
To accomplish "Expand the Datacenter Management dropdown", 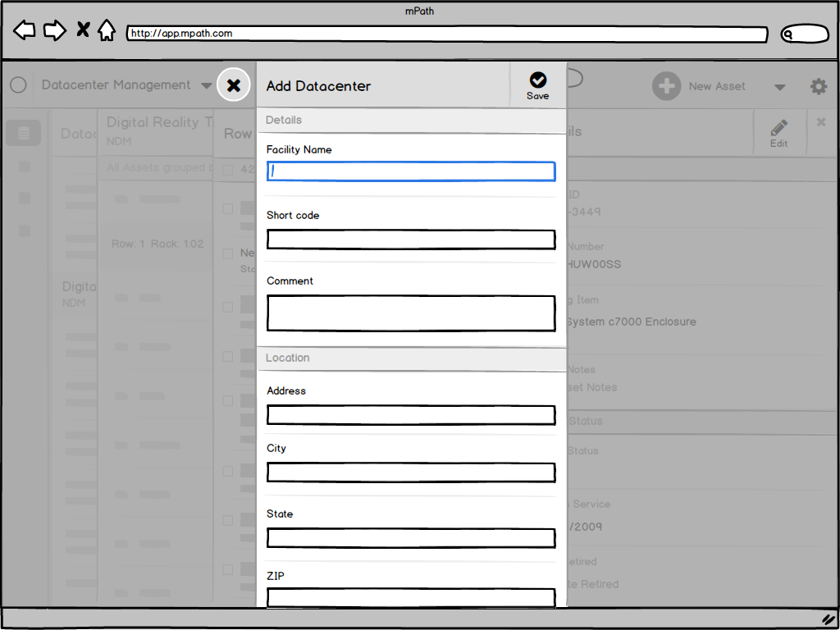I will click(206, 84).
